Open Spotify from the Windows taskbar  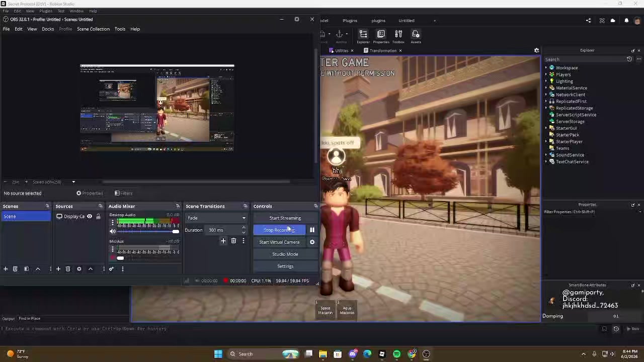click(396, 354)
